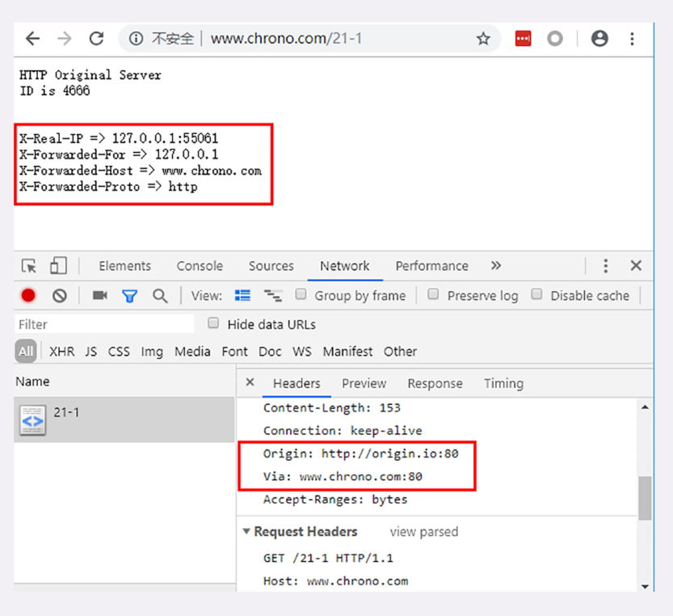Select the Network tab
This screenshot has width=673, height=616.
[345, 266]
